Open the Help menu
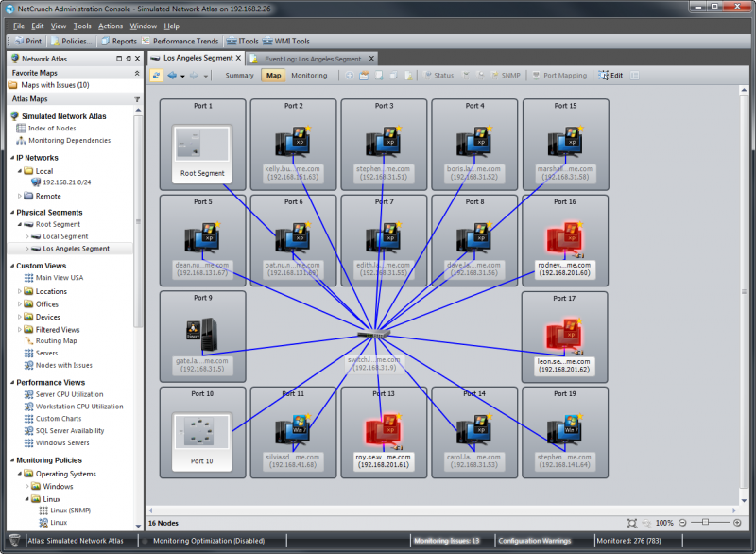Viewport: 756px width, 554px height. click(x=172, y=26)
